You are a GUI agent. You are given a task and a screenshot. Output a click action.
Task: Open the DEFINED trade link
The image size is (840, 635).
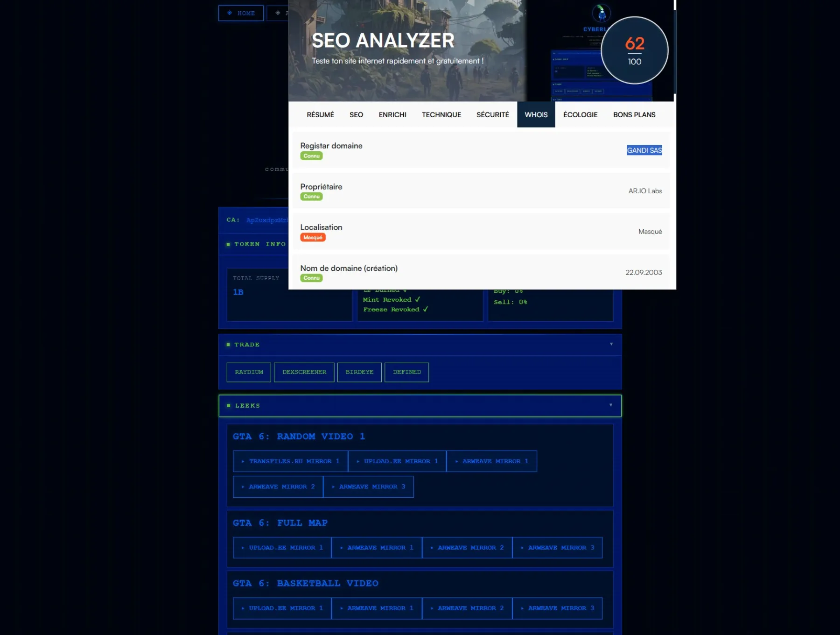(406, 372)
